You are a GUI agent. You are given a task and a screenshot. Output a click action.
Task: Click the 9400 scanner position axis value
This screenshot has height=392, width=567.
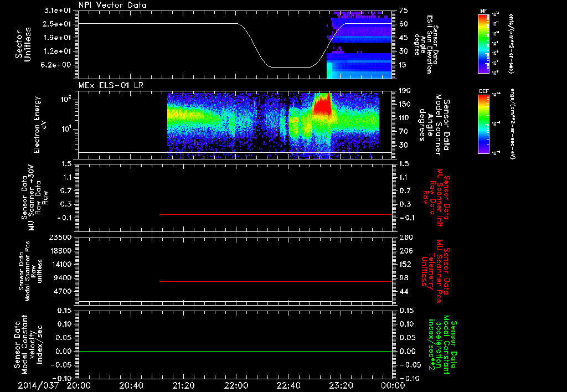click(x=63, y=278)
